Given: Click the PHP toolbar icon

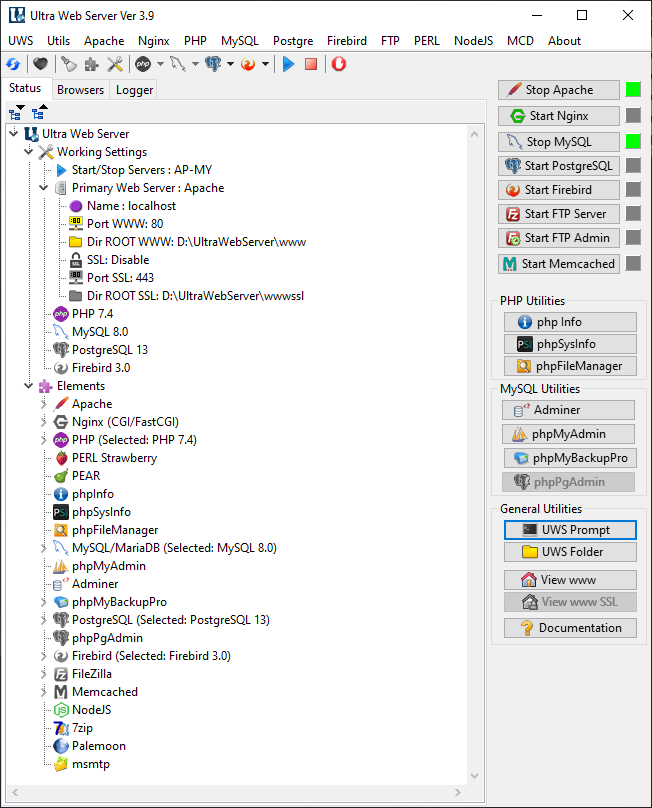Looking at the screenshot, I should 143,64.
